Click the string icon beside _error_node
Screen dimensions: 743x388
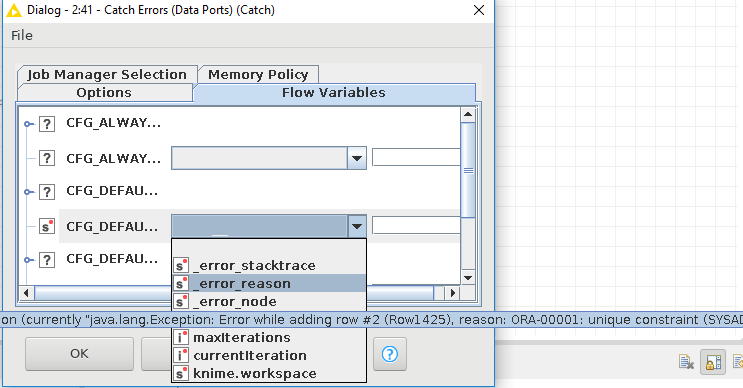(x=181, y=301)
